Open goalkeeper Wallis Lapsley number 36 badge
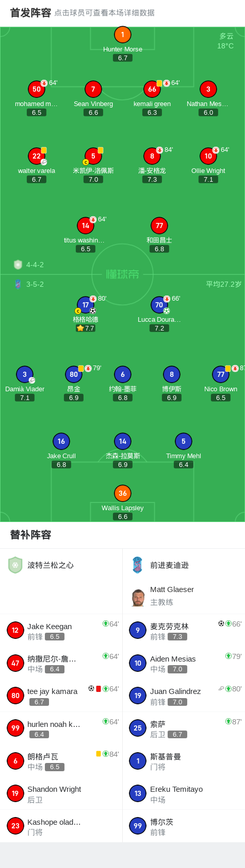 [122, 493]
